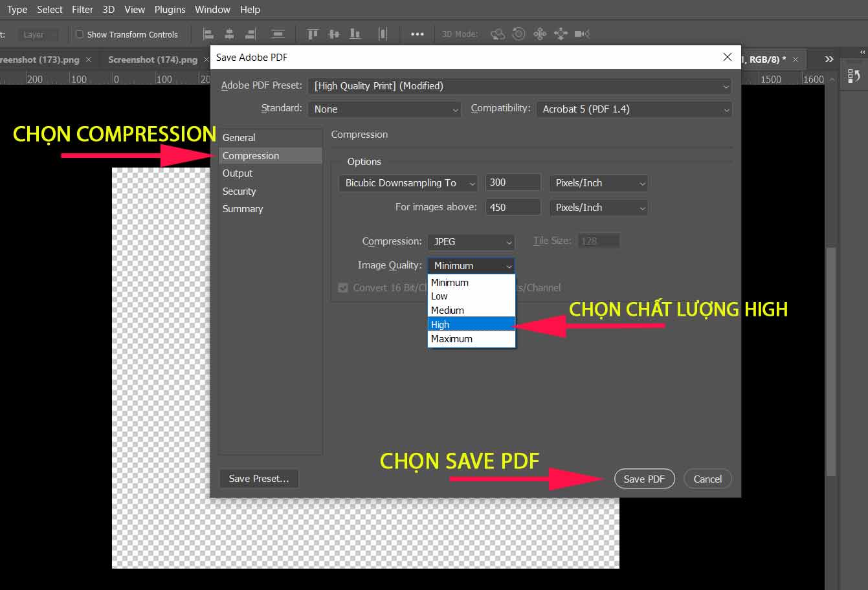Open extra alignment options via ellipsis icon
This screenshot has height=590, width=868.
(x=417, y=34)
